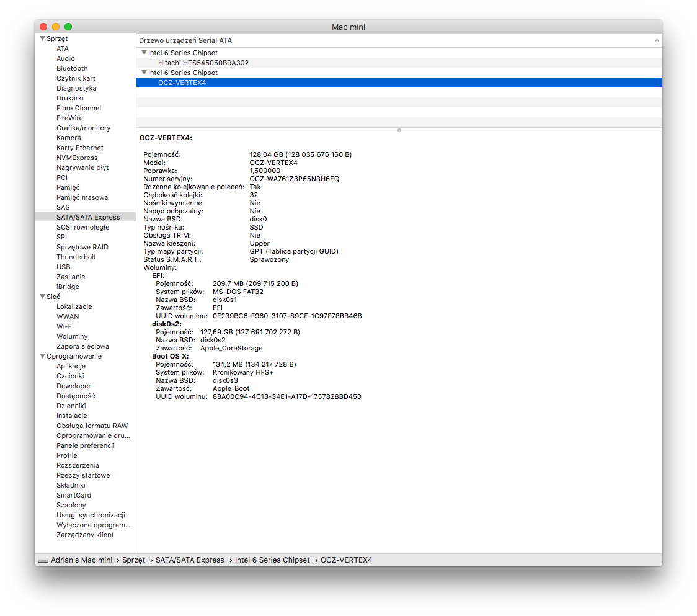
Task: Select NVMExpress in sidebar
Action: pyautogui.click(x=77, y=158)
